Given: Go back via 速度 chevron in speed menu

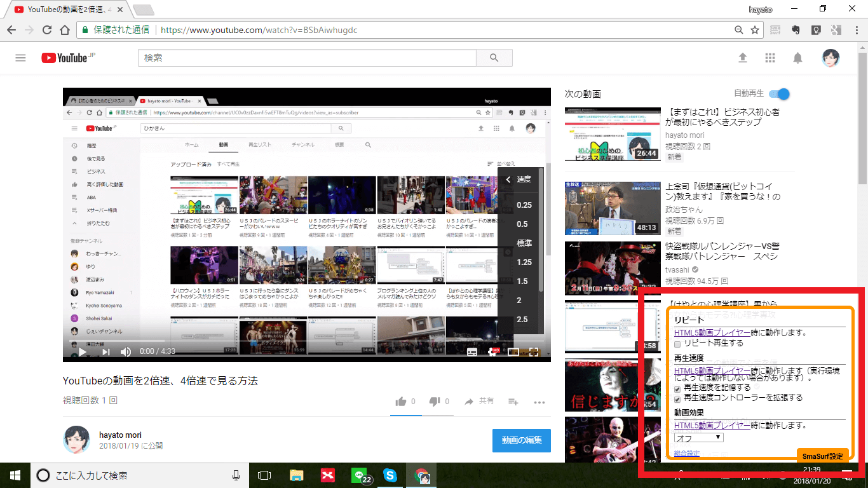Looking at the screenshot, I should [508, 180].
